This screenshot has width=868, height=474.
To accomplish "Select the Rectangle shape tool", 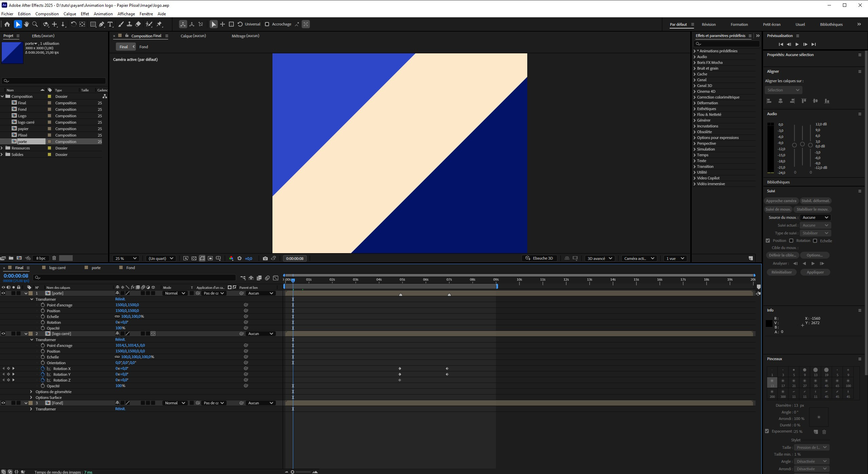I will [93, 24].
